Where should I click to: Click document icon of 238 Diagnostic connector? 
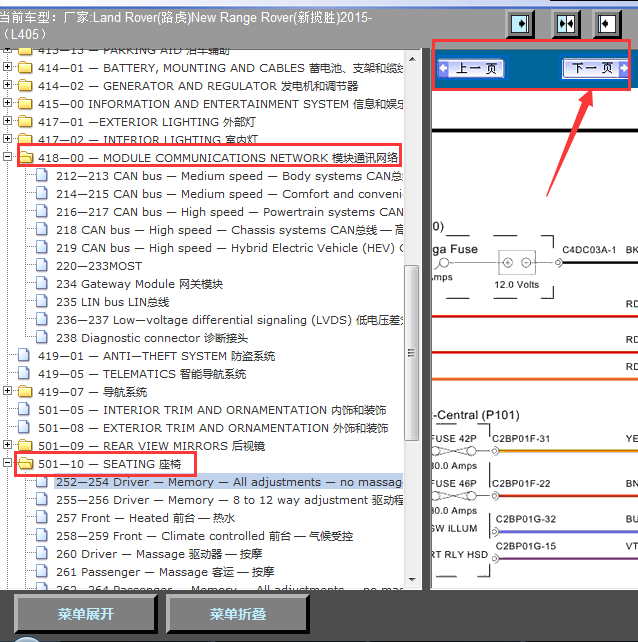[41, 337]
